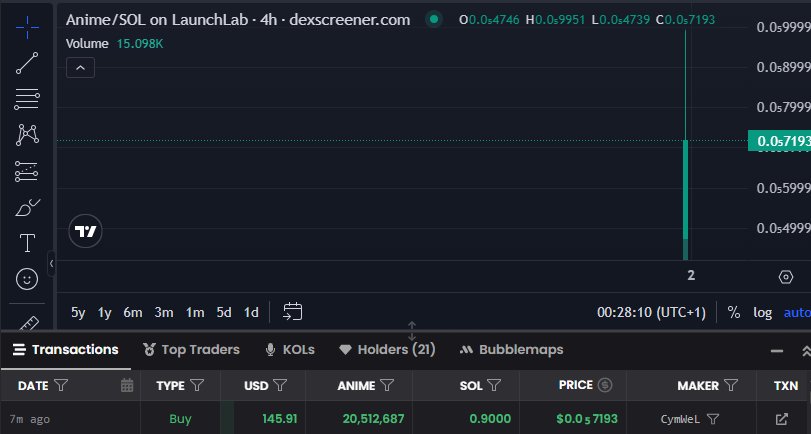Image resolution: width=811 pixels, height=434 pixels.
Task: Set chart range to 1y
Action: click(x=104, y=312)
